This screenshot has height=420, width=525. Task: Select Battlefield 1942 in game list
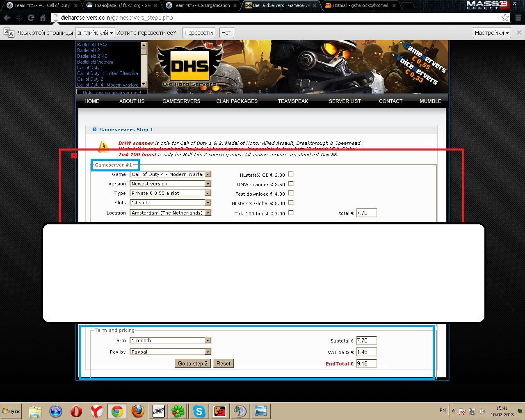92,45
